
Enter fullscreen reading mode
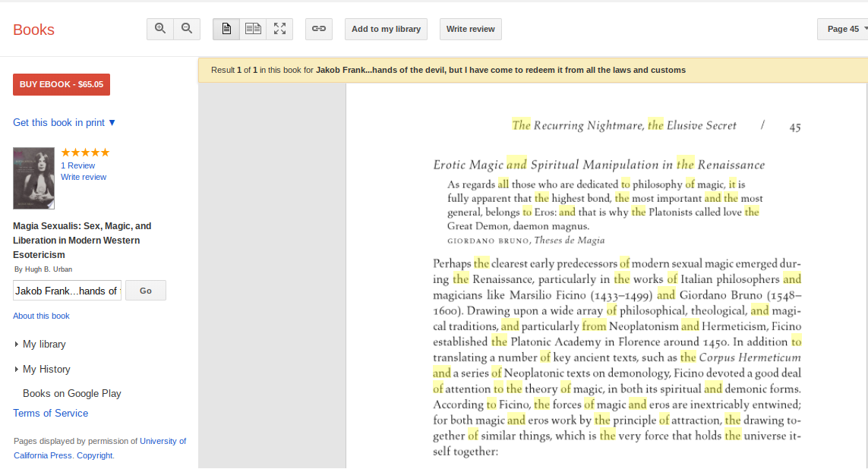pyautogui.click(x=279, y=29)
